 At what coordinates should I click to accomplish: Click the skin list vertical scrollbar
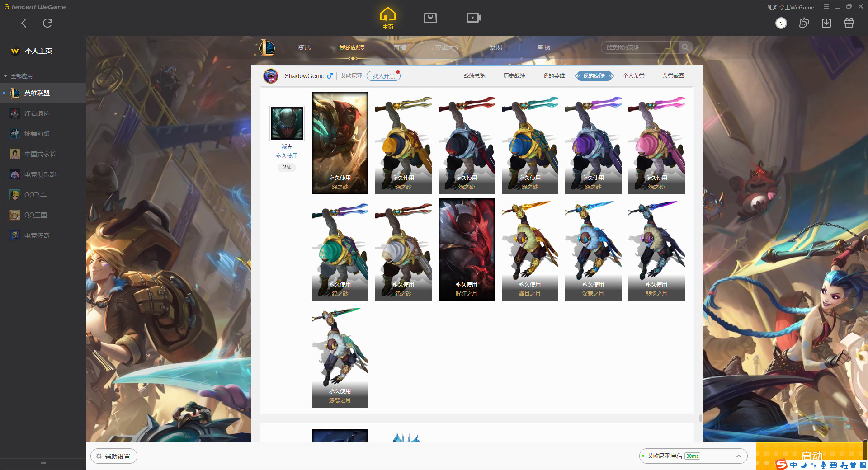[701, 418]
